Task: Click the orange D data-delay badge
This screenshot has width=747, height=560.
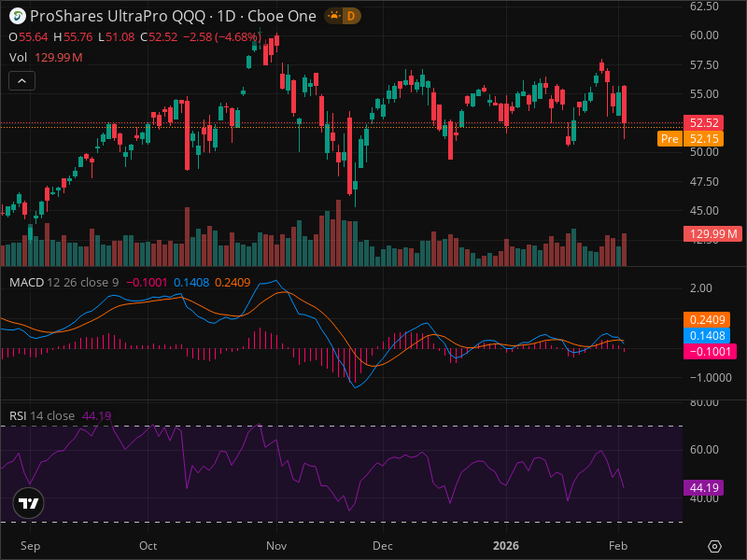Action: coord(351,16)
